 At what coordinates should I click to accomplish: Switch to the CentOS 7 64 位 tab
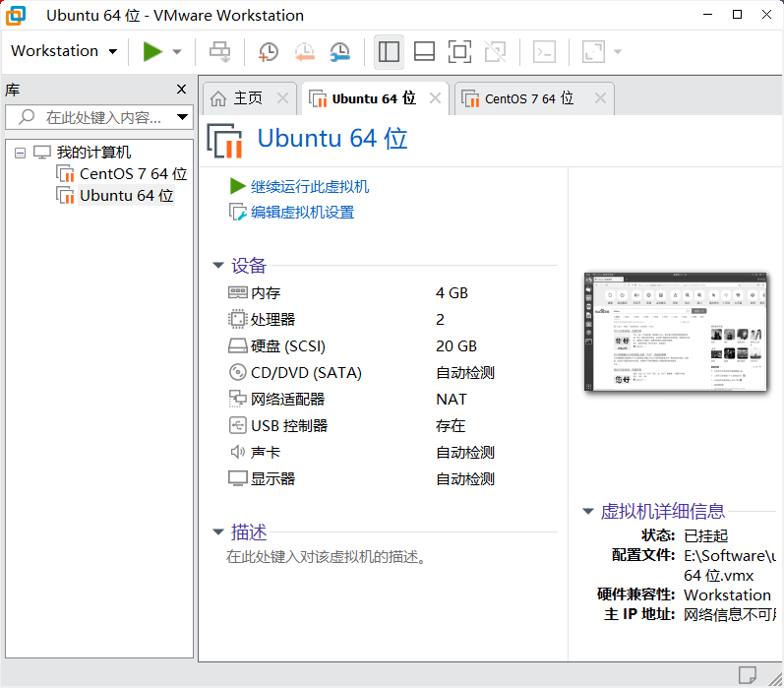pyautogui.click(x=529, y=98)
